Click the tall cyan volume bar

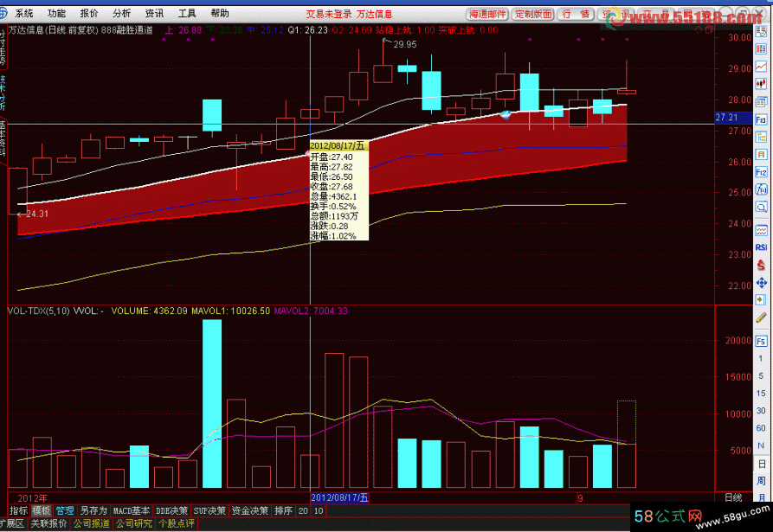(x=212, y=403)
